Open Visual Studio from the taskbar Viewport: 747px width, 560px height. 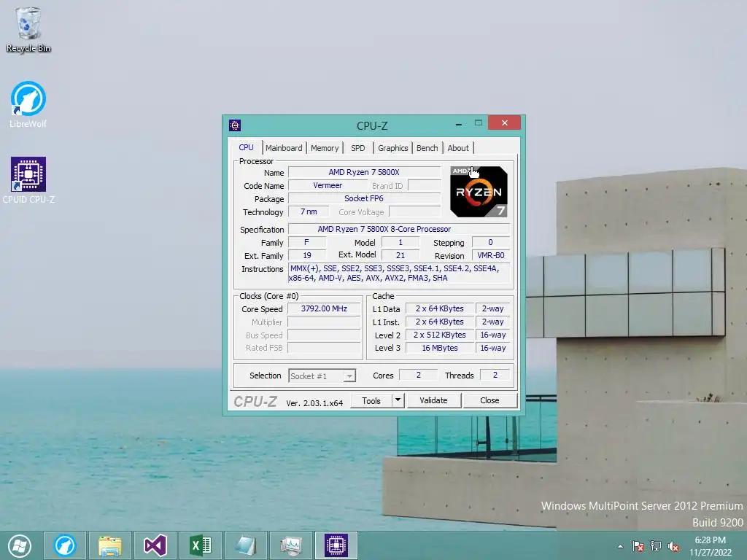coord(155,545)
